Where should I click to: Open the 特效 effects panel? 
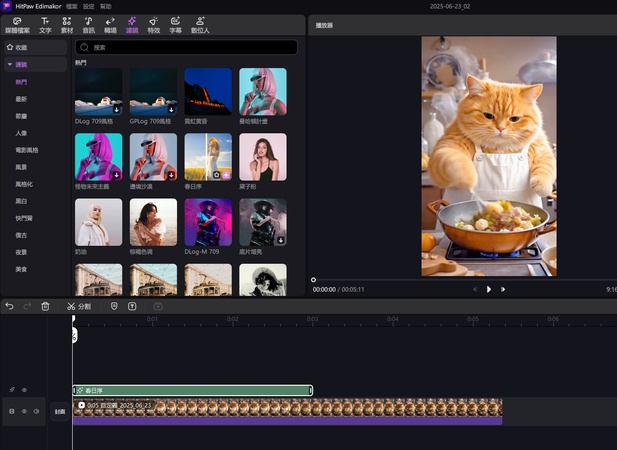coord(153,24)
